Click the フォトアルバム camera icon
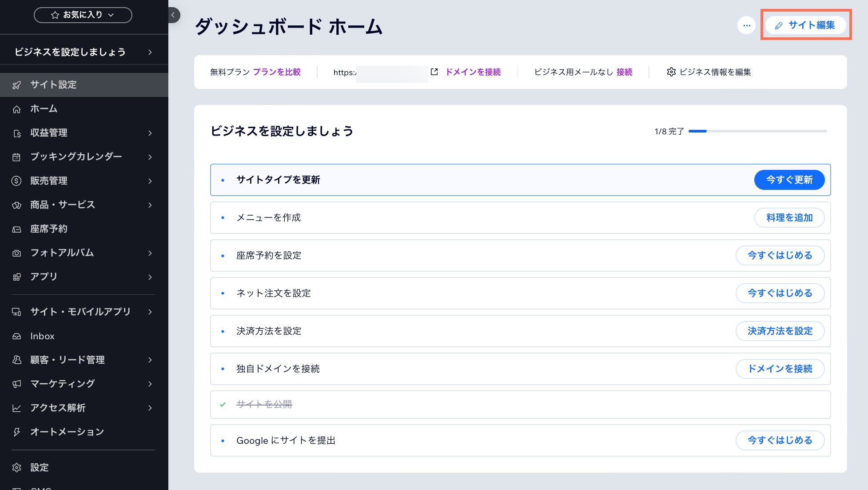Screen dimensions: 868x490 pos(16,253)
